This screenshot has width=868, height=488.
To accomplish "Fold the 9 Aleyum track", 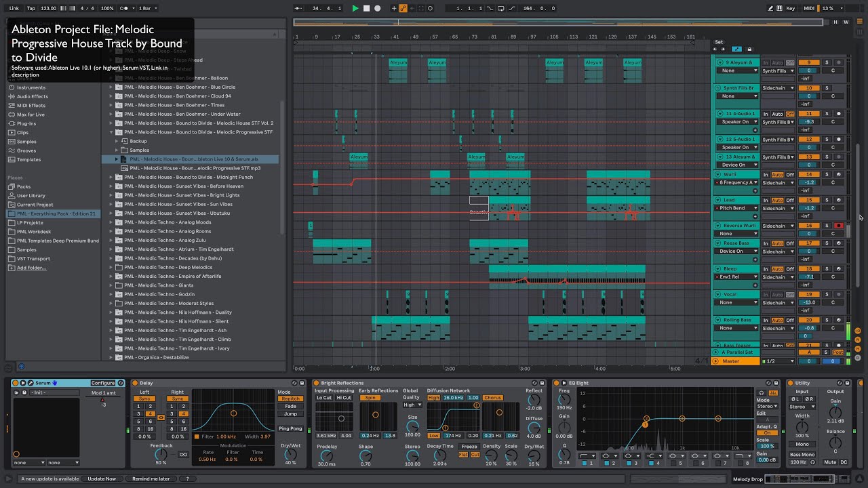I will [x=720, y=62].
